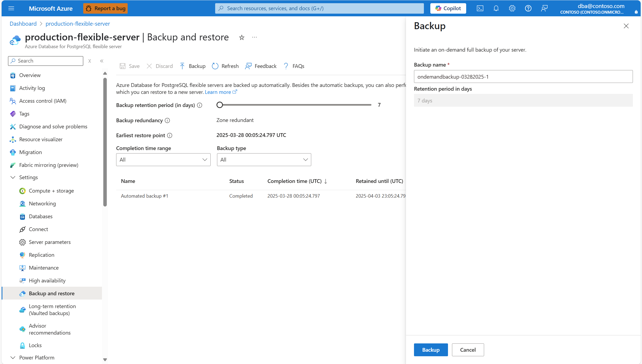The height and width of the screenshot is (364, 642).
Task: Open the Completion time range dropdown
Action: point(163,160)
